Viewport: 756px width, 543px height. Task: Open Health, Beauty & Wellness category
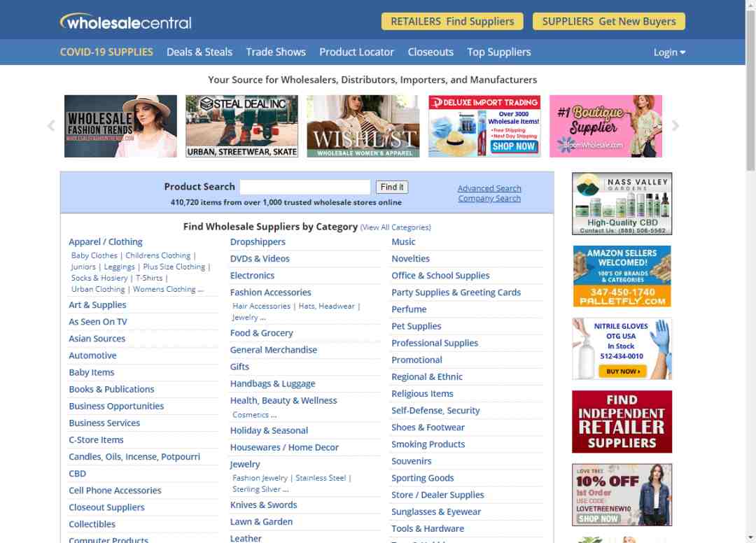tap(283, 400)
